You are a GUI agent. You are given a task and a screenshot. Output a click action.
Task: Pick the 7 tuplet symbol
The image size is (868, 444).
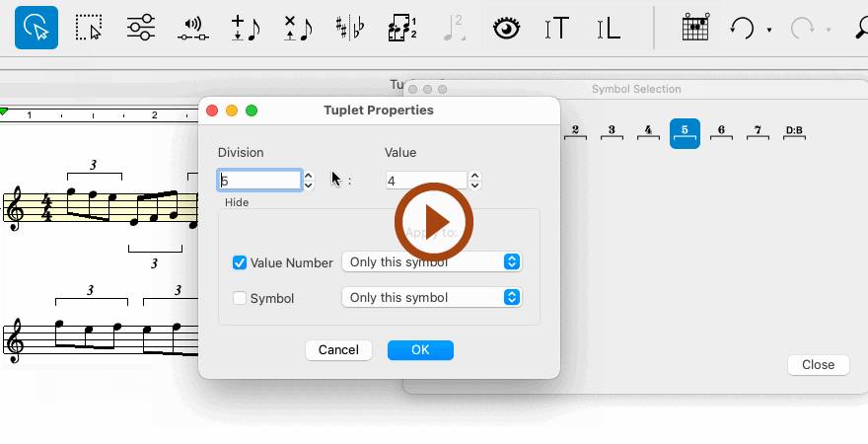[758, 132]
